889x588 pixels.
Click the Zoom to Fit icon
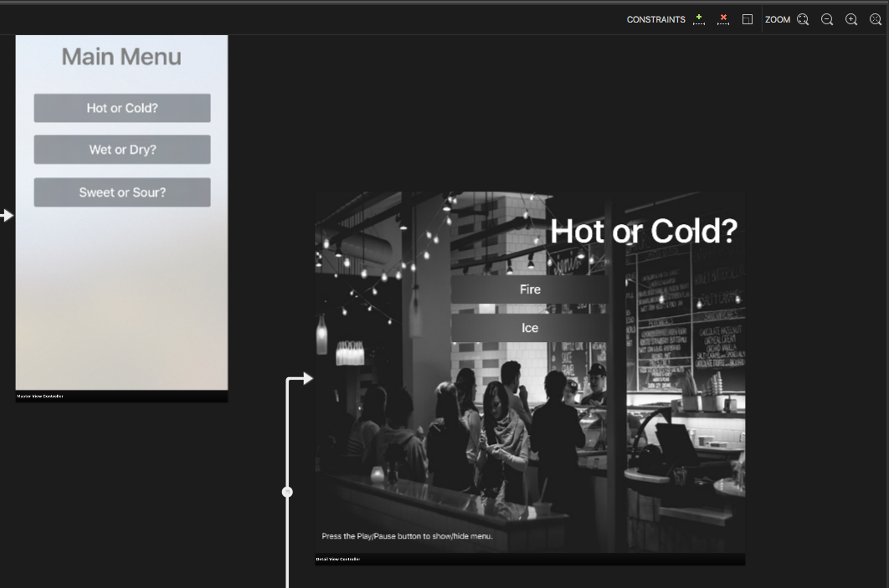803,18
